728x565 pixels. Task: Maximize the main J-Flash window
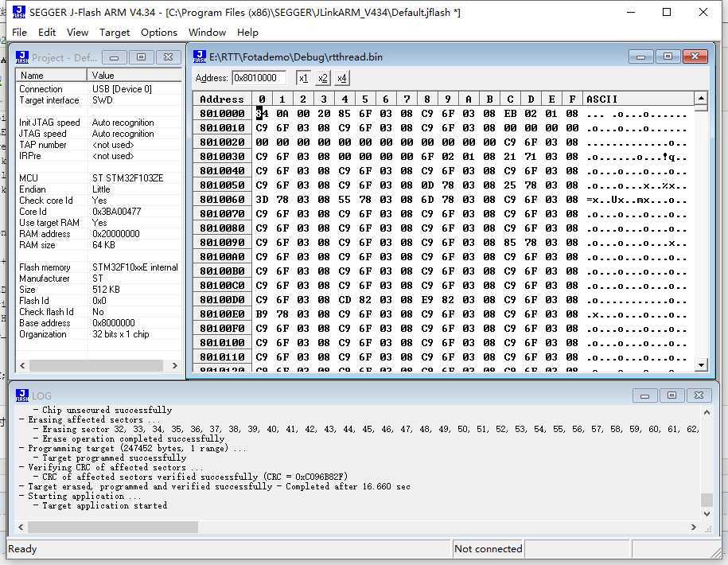667,12
